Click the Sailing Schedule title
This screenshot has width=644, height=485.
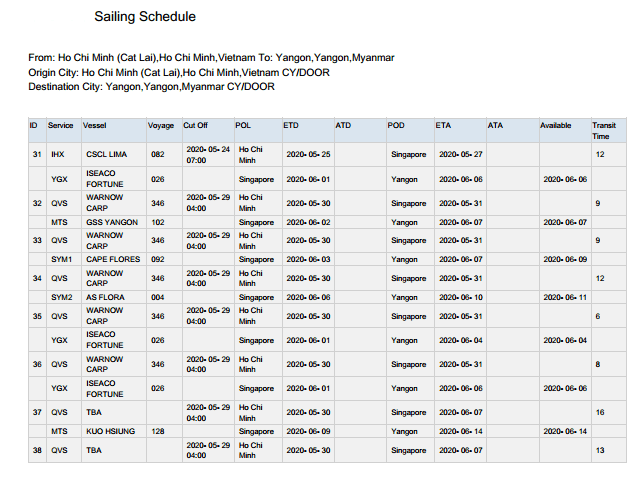145,17
